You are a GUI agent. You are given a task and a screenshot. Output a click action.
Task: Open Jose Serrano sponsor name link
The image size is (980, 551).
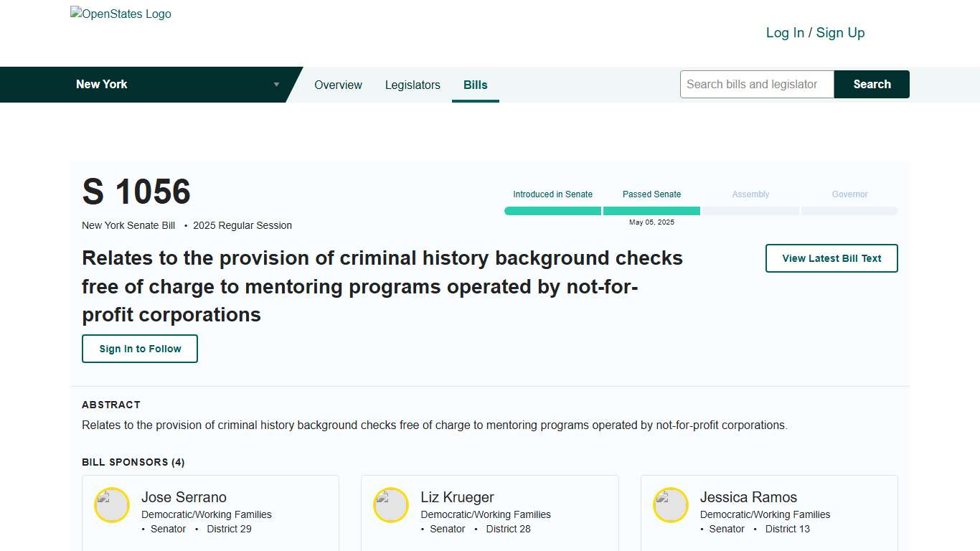[184, 497]
